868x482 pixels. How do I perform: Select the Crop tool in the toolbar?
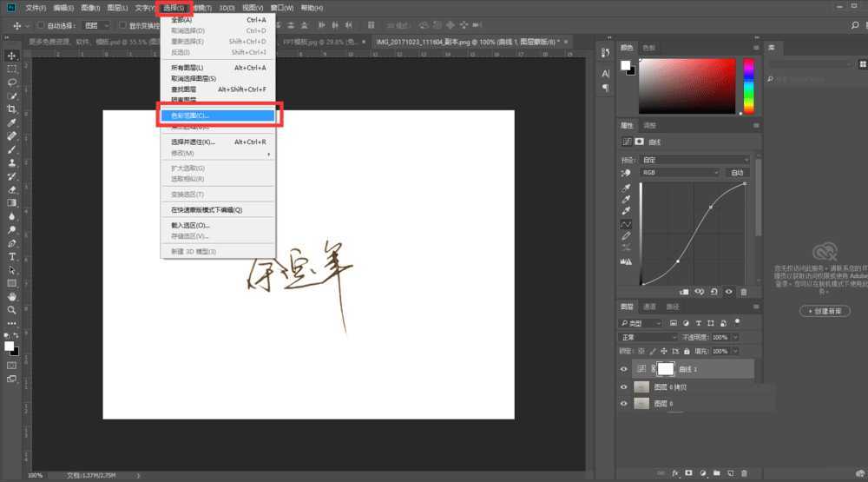pos(12,109)
